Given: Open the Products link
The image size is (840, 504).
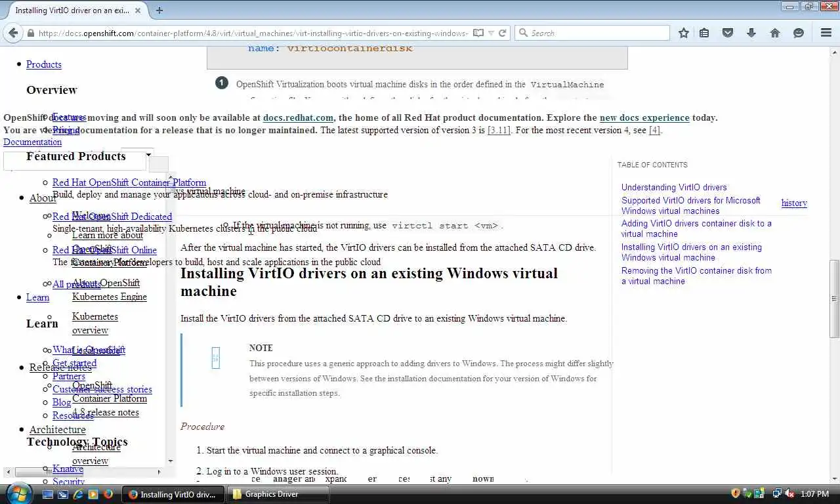Looking at the screenshot, I should pos(44,64).
